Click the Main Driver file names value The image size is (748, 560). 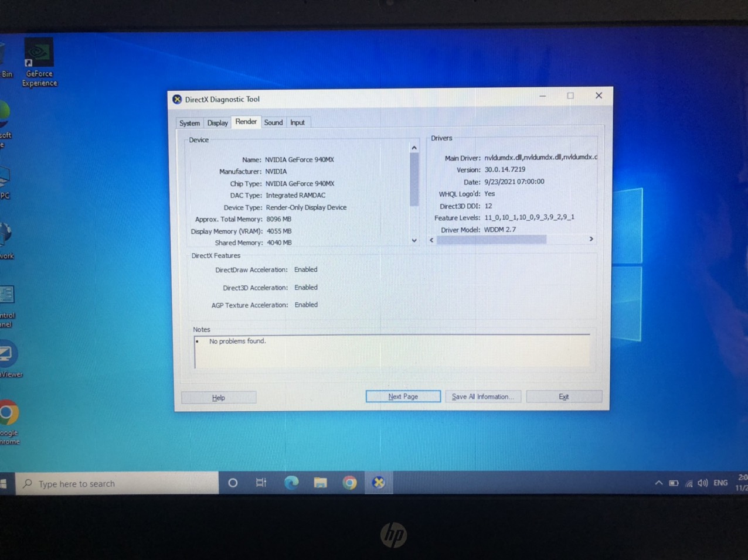tap(540, 157)
